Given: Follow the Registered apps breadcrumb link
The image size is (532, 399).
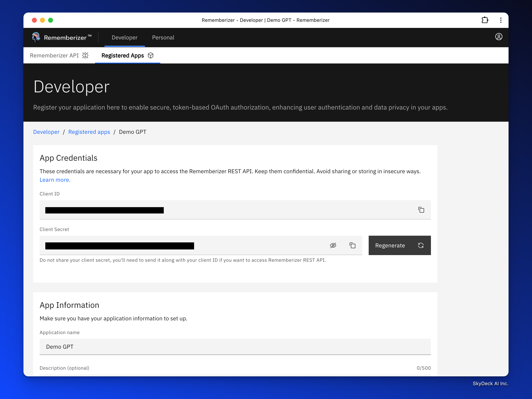Looking at the screenshot, I should [89, 132].
